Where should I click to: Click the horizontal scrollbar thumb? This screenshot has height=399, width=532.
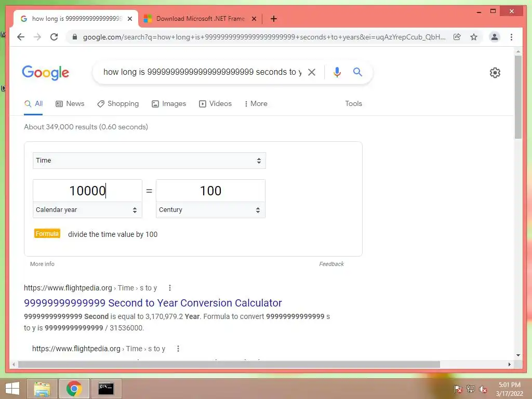[229, 364]
